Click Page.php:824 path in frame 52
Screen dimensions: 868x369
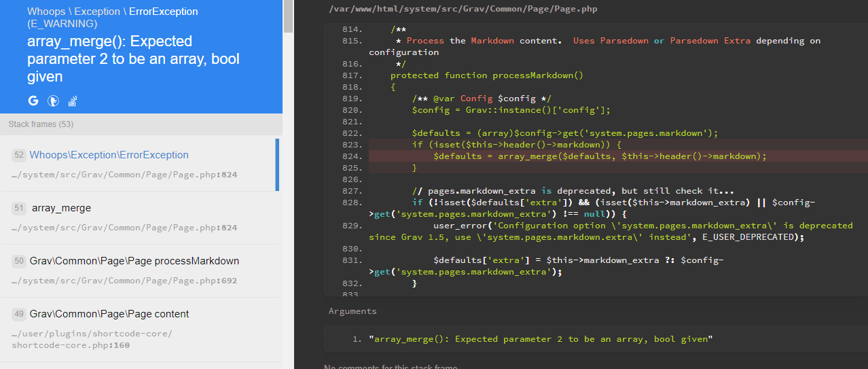point(124,175)
